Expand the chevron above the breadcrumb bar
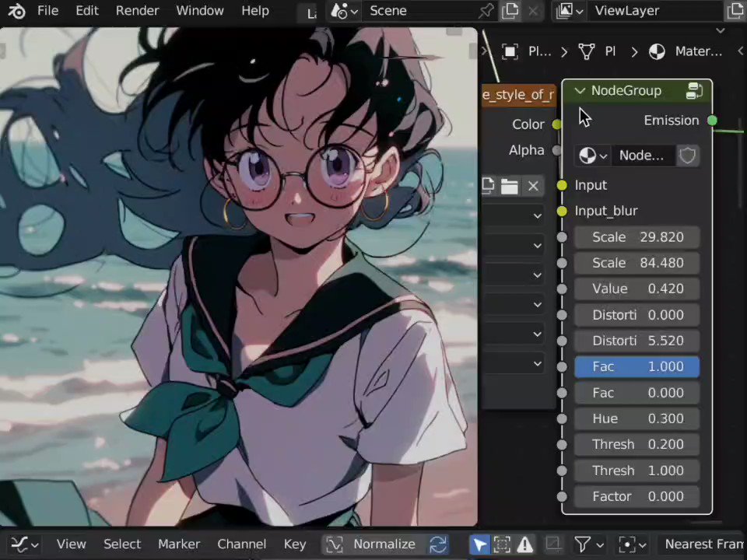The height and width of the screenshot is (560, 747). click(721, 31)
